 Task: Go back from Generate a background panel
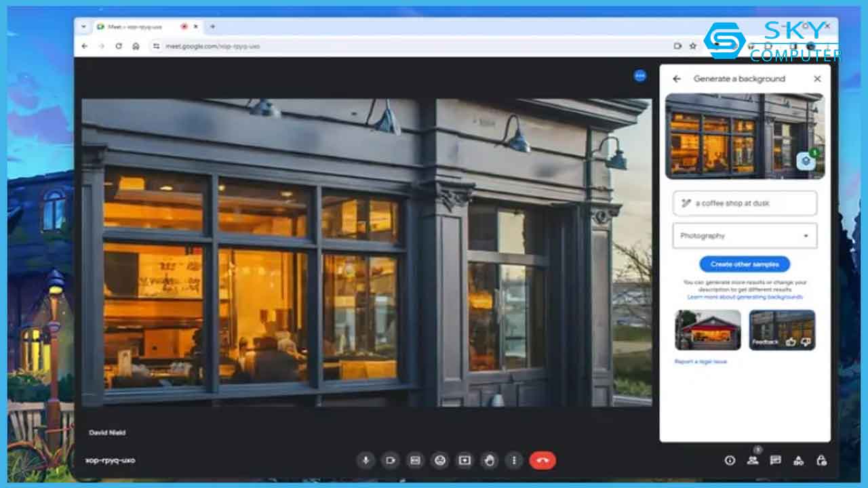[x=676, y=79]
